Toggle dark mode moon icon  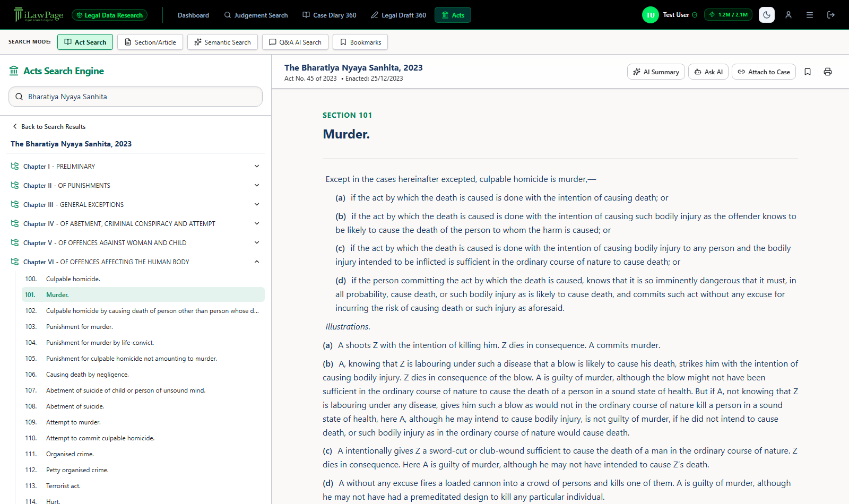pos(767,15)
